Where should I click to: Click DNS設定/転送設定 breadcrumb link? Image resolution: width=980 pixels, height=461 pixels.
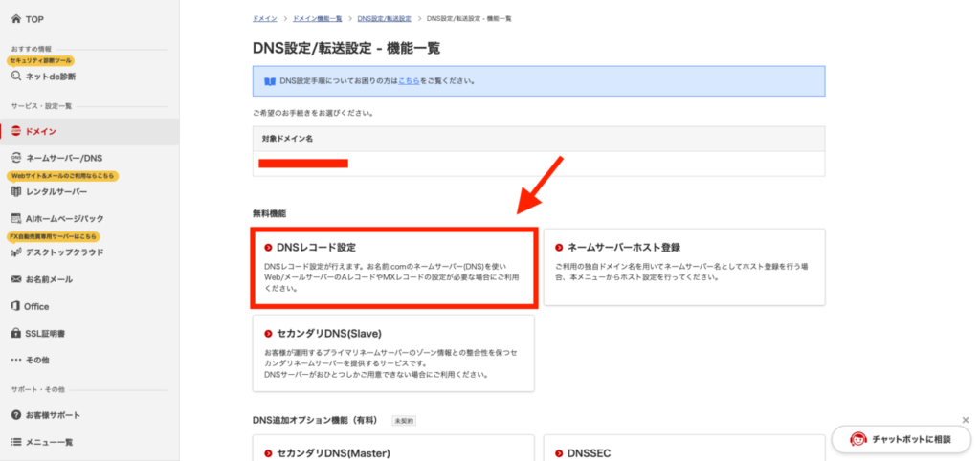coord(385,19)
